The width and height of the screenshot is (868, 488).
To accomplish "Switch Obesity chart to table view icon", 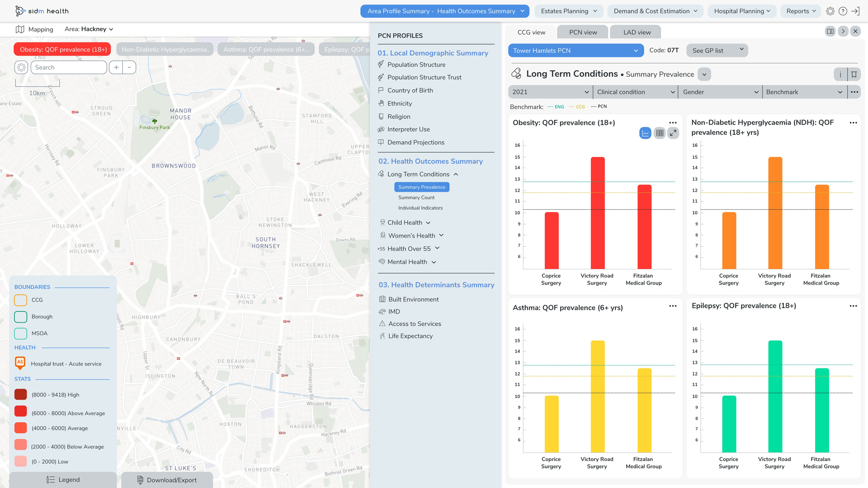I will 660,133.
